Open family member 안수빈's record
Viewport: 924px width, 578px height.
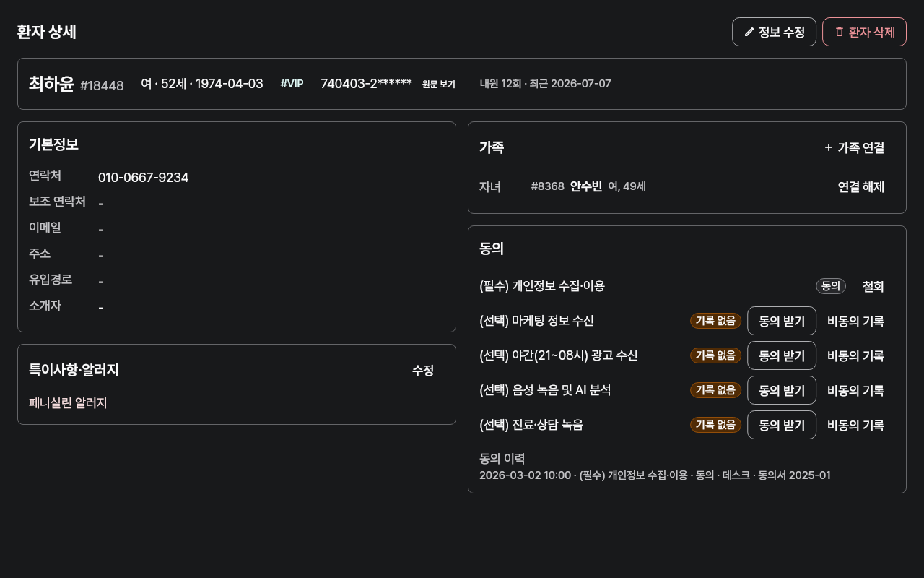[586, 186]
